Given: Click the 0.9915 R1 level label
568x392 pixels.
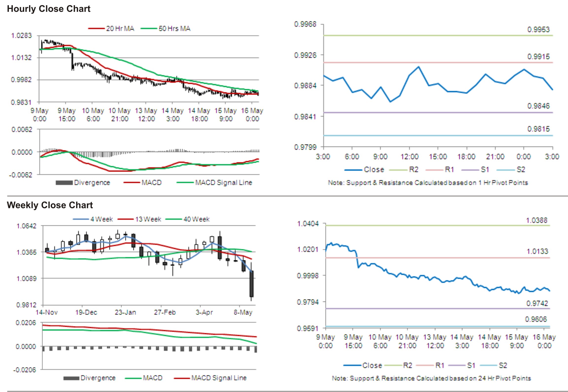Looking at the screenshot, I should coord(538,57).
